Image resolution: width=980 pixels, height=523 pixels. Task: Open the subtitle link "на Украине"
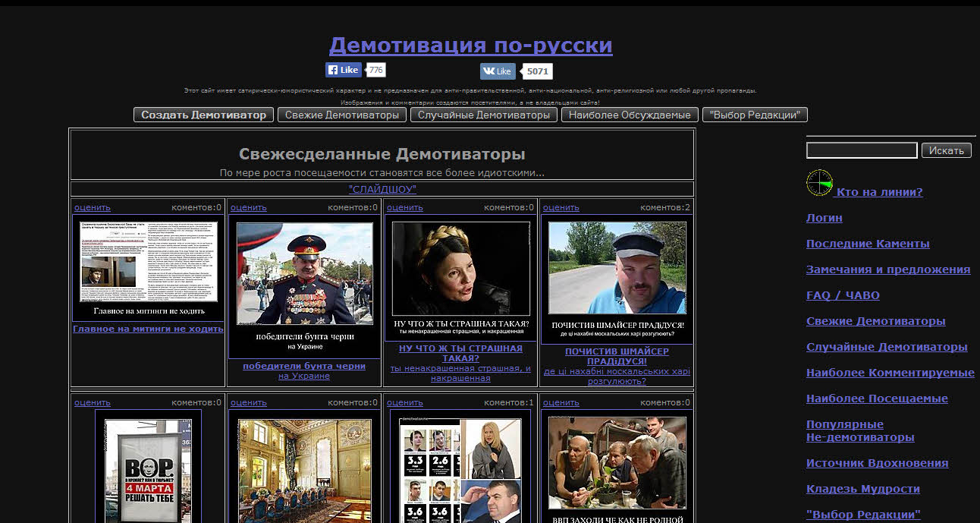(304, 376)
